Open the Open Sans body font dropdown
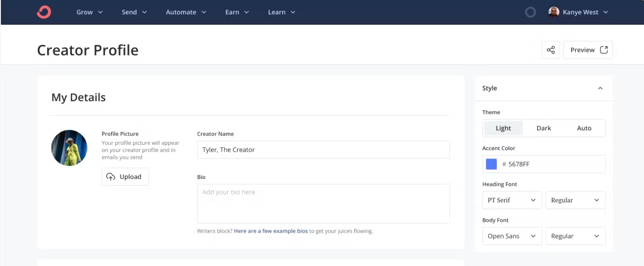 (x=512, y=236)
